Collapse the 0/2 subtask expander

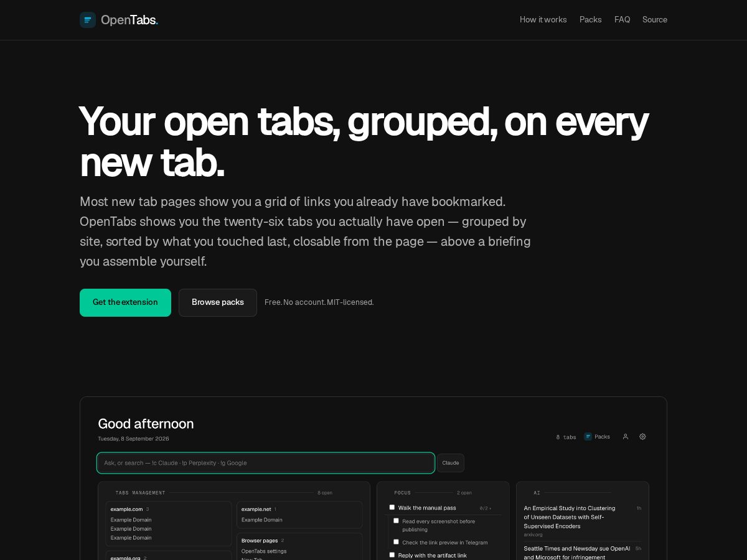pyautogui.click(x=486, y=508)
